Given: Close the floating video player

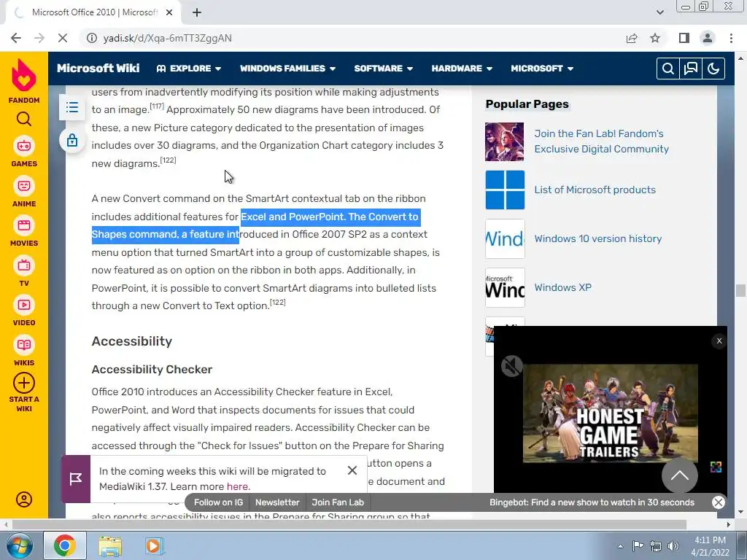Looking at the screenshot, I should (x=719, y=341).
